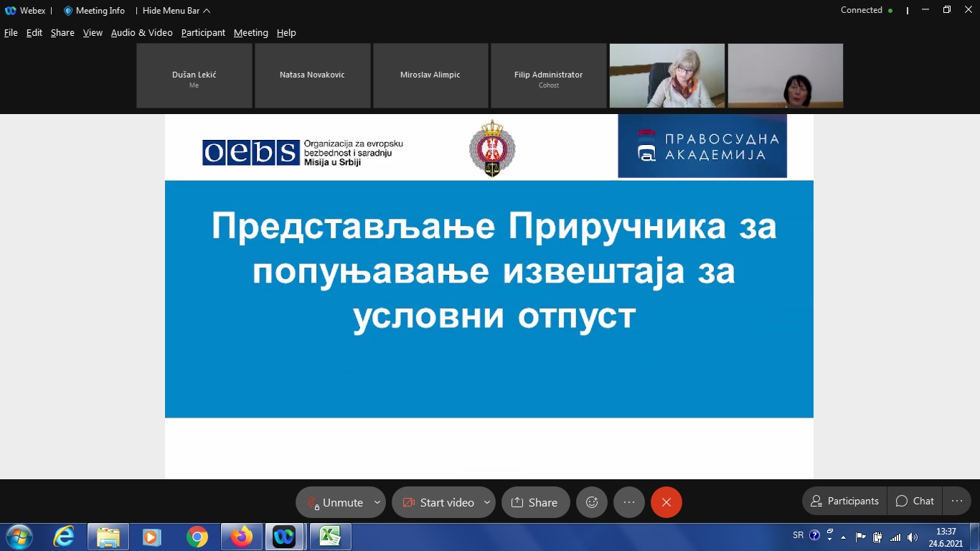Open the Chat panel
This screenshot has height=551, width=980.
click(x=915, y=501)
